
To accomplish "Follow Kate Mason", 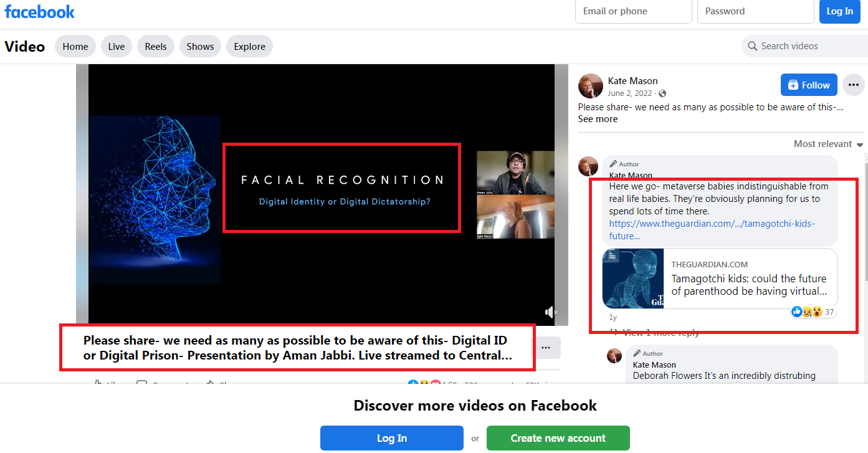I will 809,85.
